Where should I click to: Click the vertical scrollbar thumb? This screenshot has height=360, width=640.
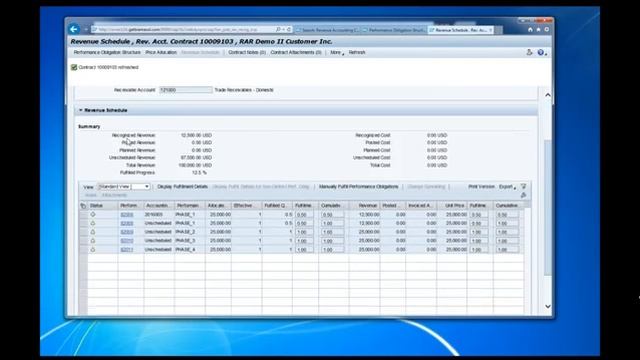548,207
